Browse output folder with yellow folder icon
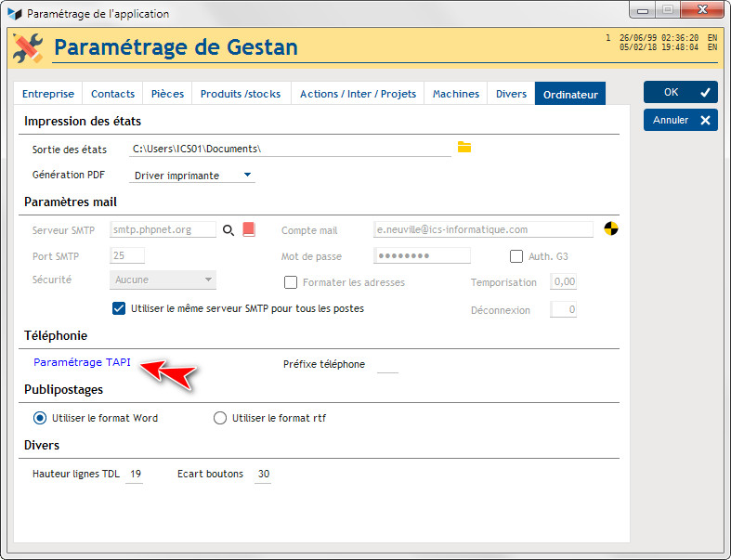Viewport: 731px width, 560px height. [463, 148]
